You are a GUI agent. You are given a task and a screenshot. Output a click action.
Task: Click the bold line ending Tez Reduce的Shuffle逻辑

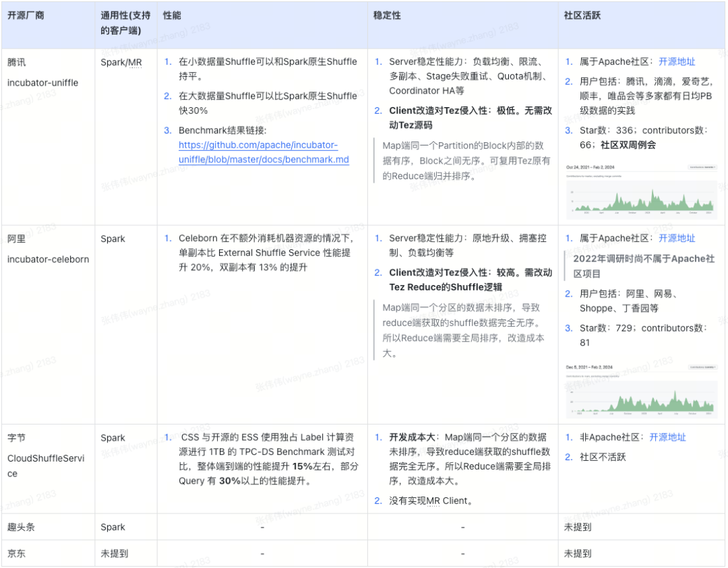tap(471, 280)
